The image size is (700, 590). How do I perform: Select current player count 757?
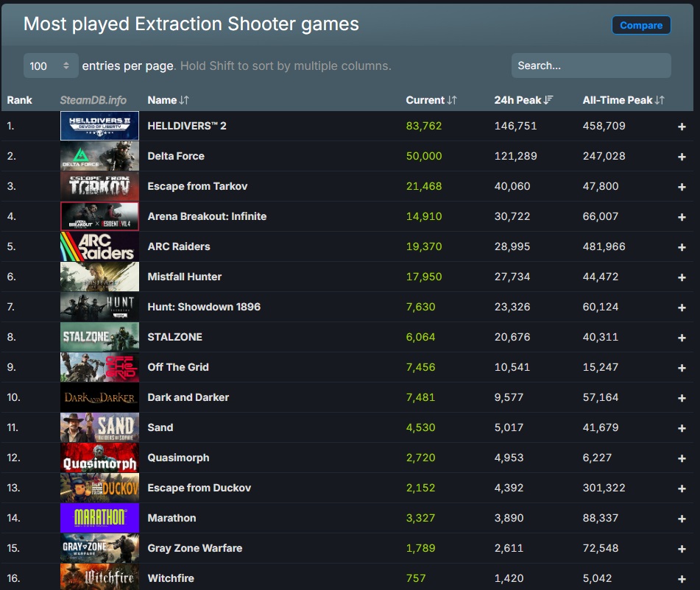416,578
